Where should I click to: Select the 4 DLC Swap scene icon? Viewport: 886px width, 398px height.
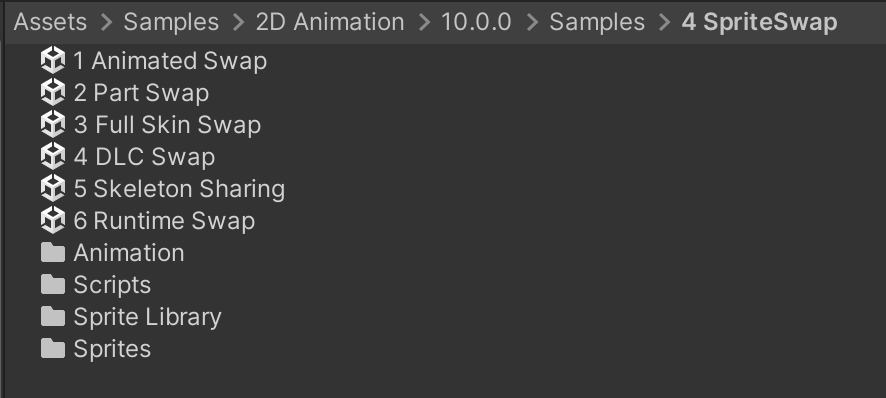[53, 157]
